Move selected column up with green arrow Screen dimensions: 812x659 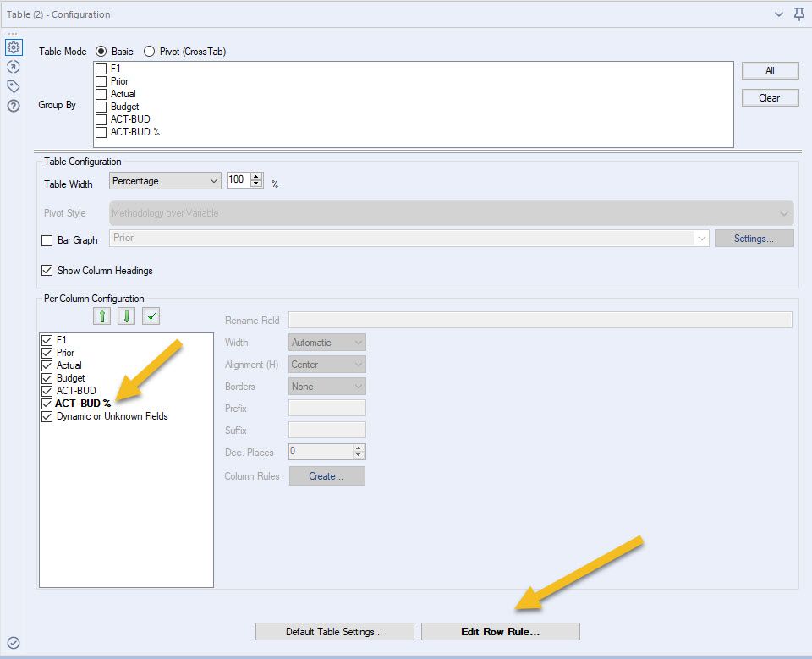(x=102, y=316)
